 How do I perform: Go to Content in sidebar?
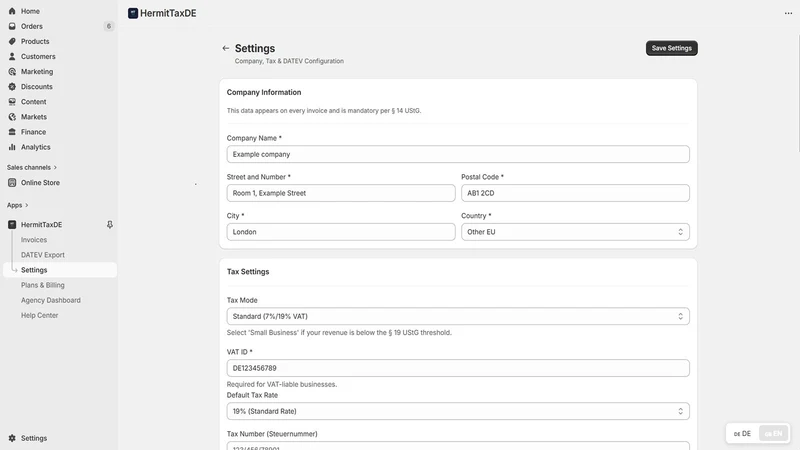34,102
